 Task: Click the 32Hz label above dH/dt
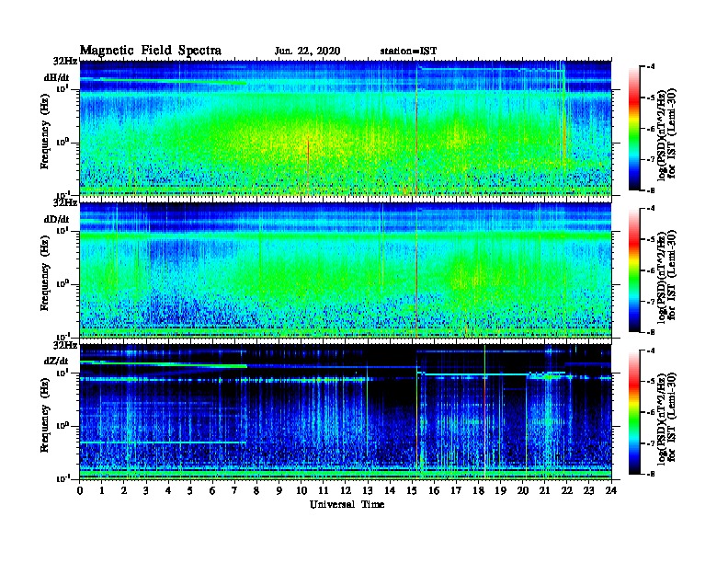coord(65,62)
